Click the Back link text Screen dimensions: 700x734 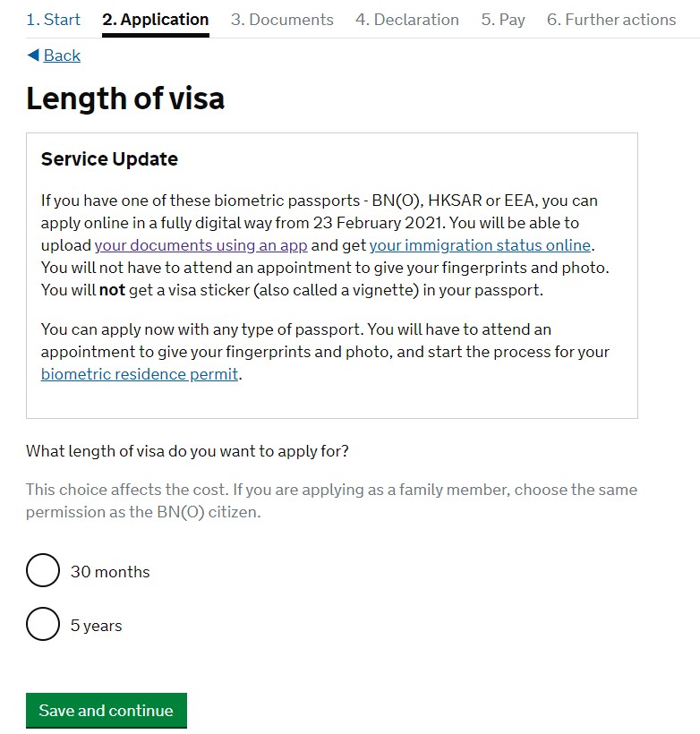pyautogui.click(x=62, y=55)
